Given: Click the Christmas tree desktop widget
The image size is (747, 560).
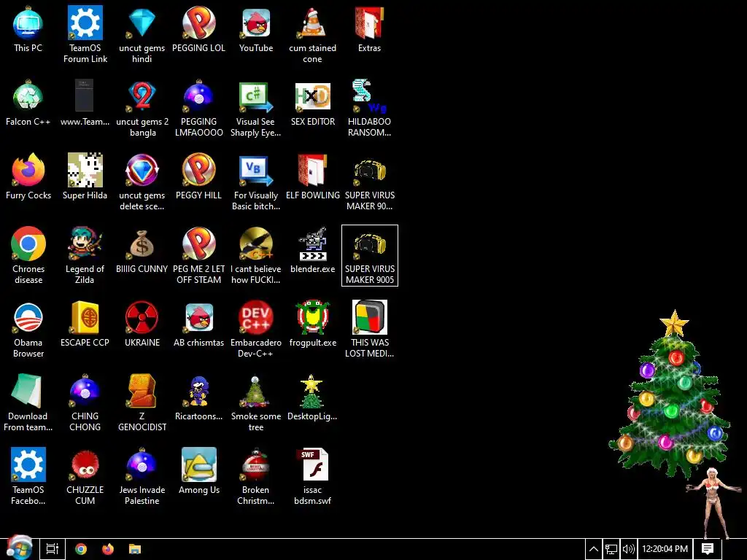Looking at the screenshot, I should point(670,394).
